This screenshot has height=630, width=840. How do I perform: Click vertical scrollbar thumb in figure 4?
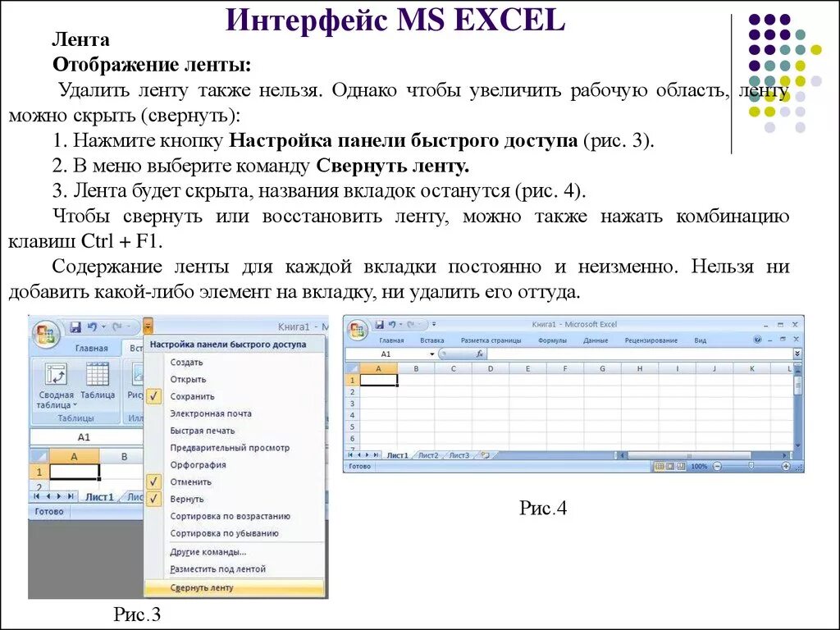click(x=798, y=385)
